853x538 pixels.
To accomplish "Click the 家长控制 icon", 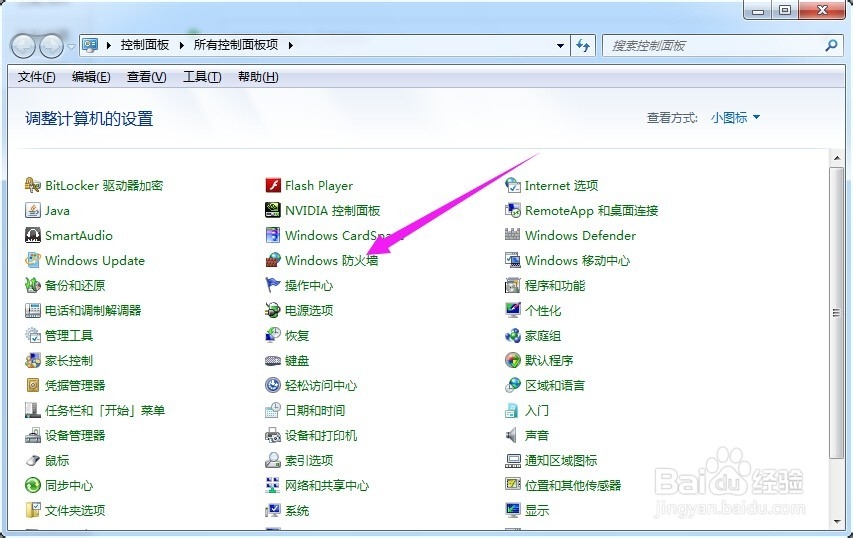I will coord(33,361).
